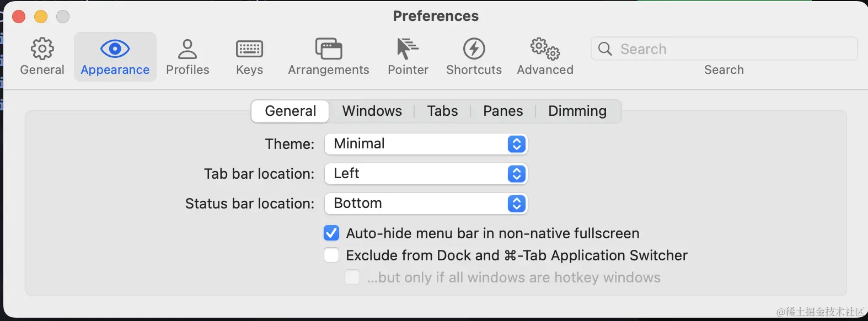Screen dimensions: 868x321
Task: Open the Theme dropdown showing Minimal
Action: click(426, 144)
